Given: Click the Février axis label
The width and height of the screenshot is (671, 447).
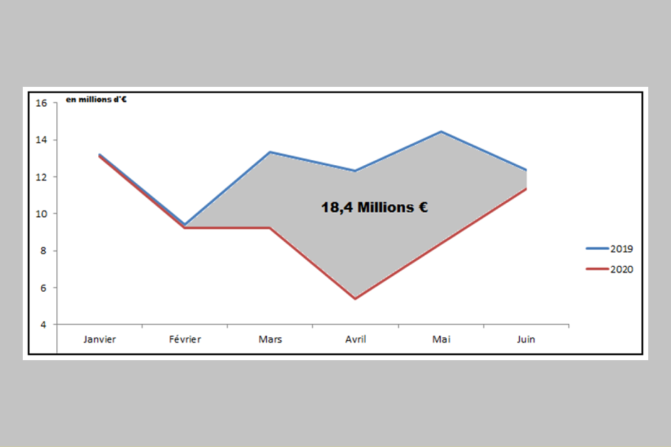Looking at the screenshot, I should [x=184, y=339].
